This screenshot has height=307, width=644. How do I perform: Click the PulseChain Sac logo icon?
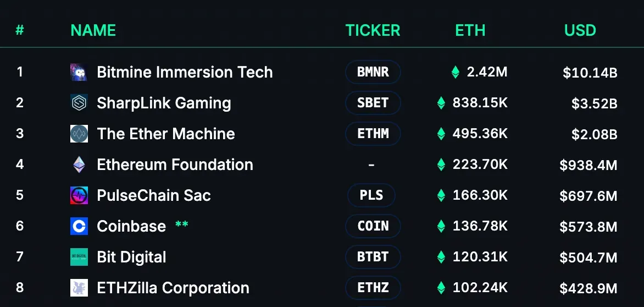point(79,195)
